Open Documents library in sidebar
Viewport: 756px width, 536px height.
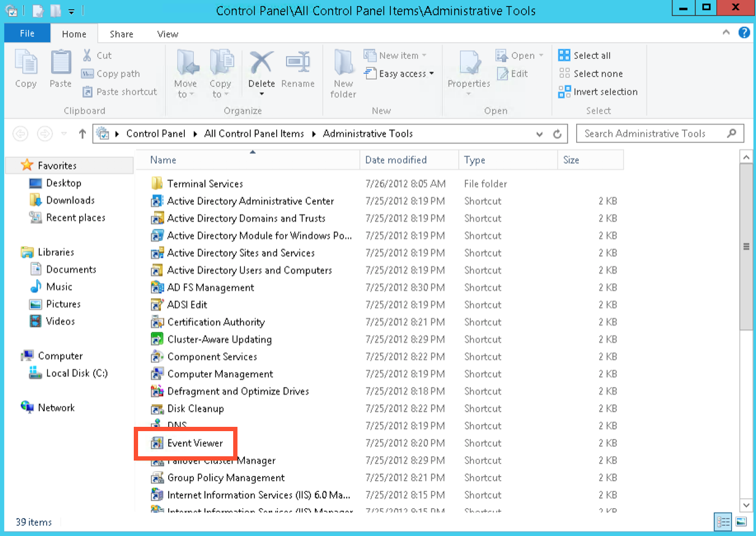point(63,269)
